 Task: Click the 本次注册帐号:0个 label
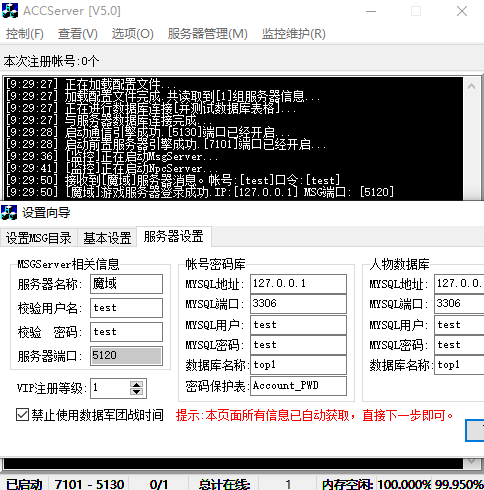pos(52,61)
